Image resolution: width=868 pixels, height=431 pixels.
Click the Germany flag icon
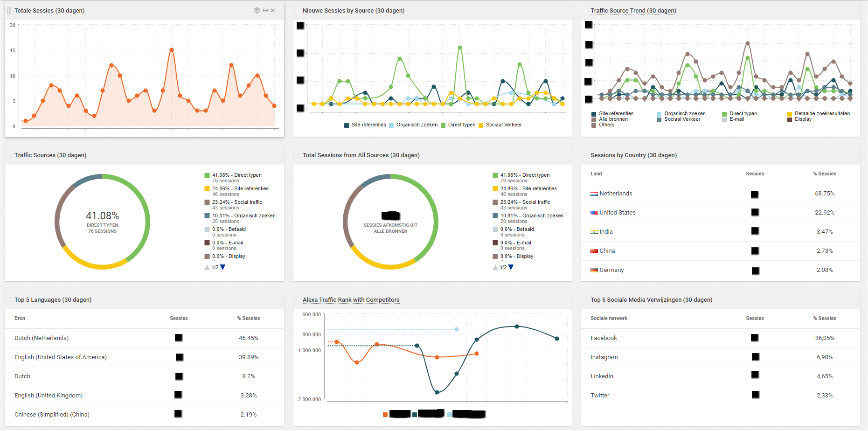[594, 270]
